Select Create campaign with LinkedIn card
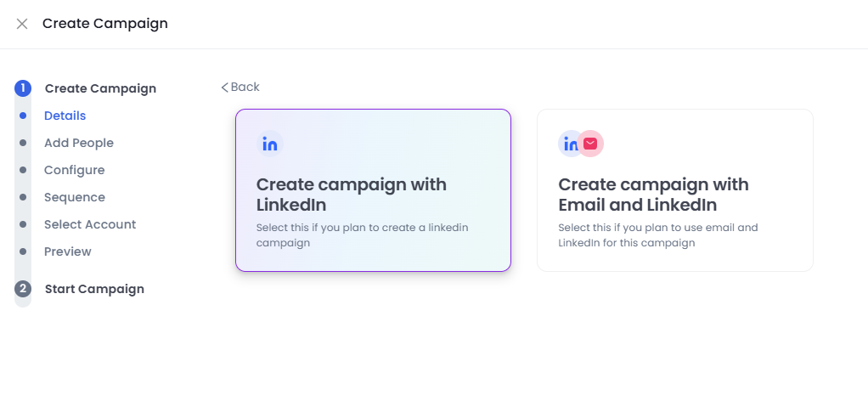868x401 pixels. (373, 190)
